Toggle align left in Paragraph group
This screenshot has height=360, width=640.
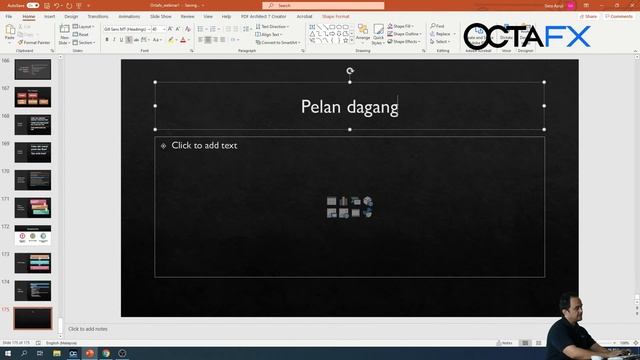tap(200, 40)
